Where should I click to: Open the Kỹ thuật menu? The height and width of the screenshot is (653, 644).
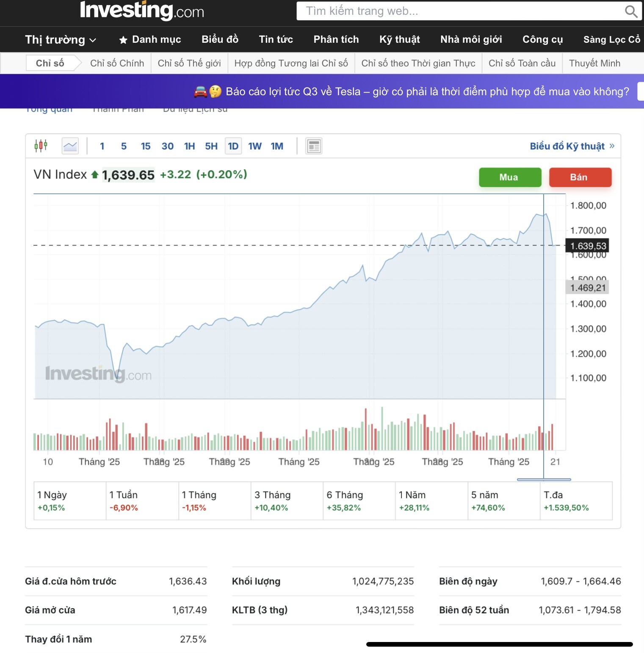tap(400, 39)
